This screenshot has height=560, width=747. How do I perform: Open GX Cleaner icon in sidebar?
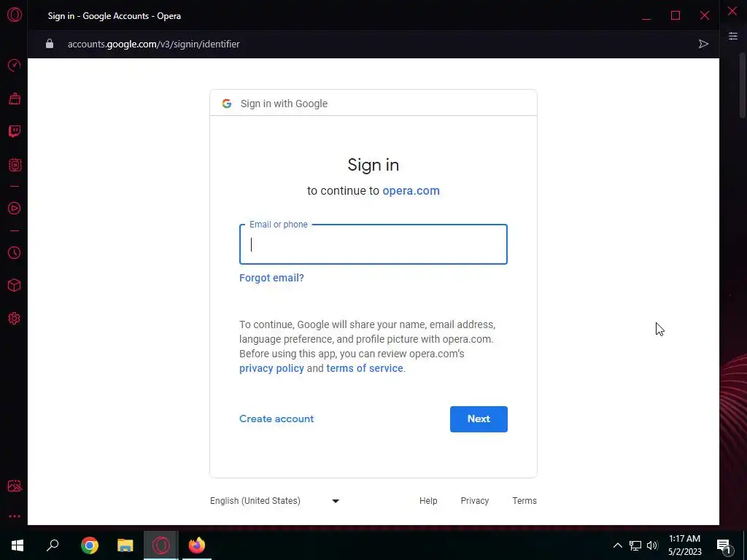pos(15,98)
